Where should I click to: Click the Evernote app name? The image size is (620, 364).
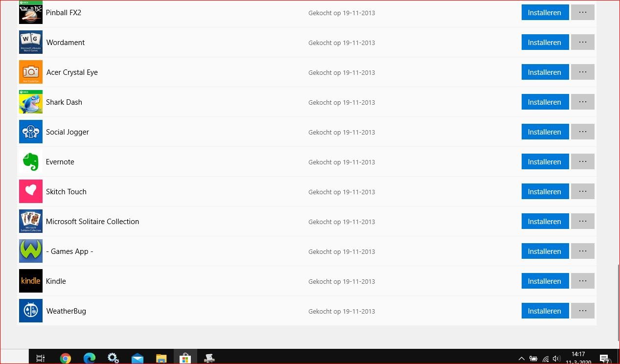click(60, 162)
